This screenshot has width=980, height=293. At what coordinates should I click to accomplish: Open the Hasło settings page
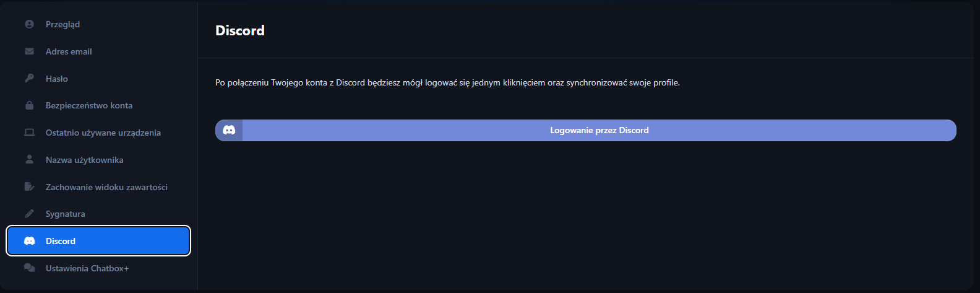57,79
